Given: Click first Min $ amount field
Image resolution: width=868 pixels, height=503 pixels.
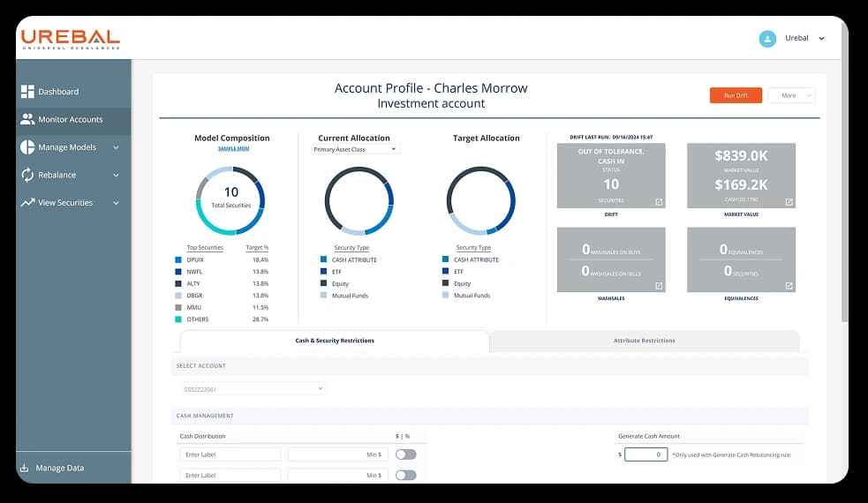Looking at the screenshot, I should click(337, 454).
